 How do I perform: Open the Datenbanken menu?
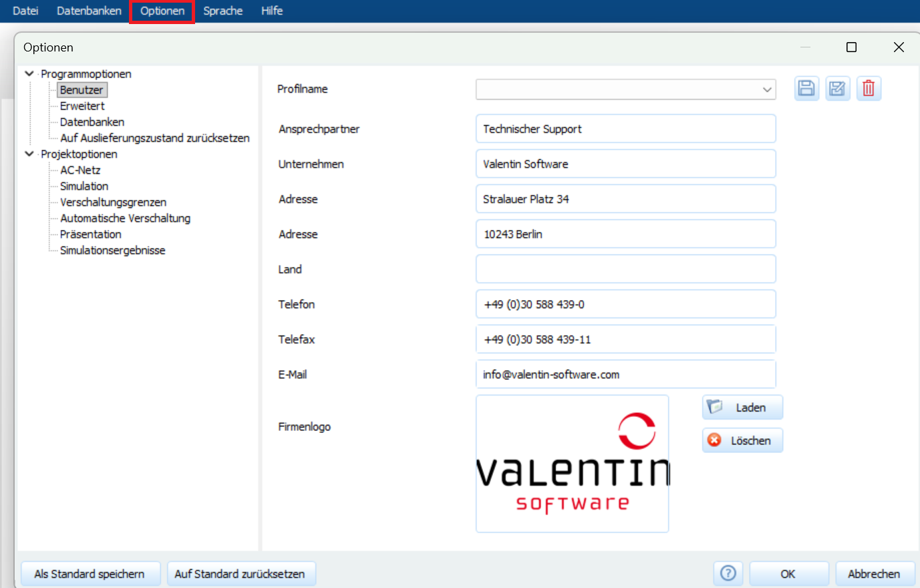89,11
